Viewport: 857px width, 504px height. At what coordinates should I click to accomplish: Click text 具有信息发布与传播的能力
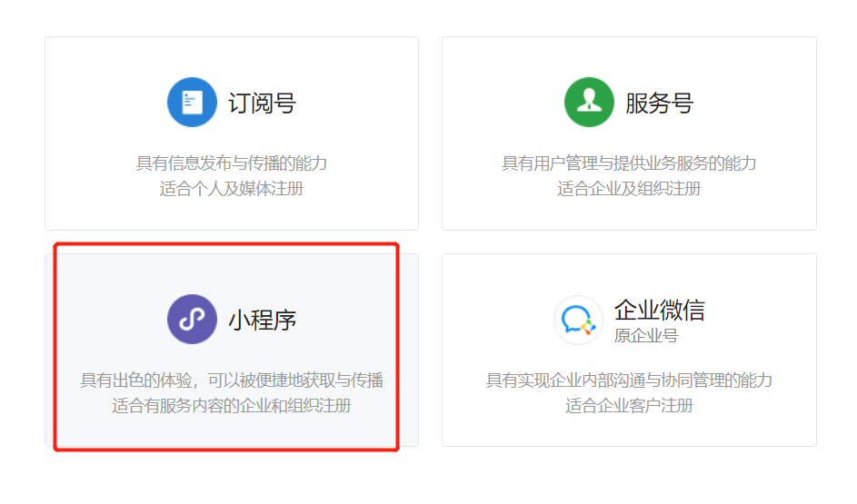click(x=231, y=163)
